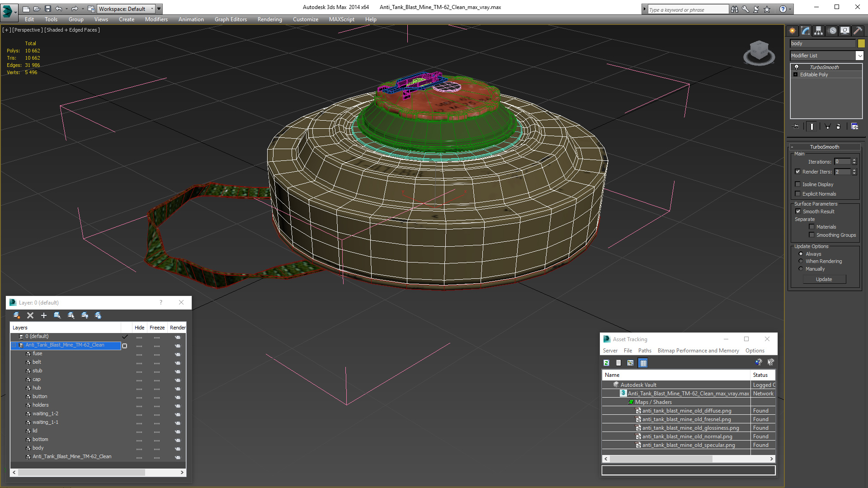Screen dimensions: 868x488
Task: Enable Isoline Display checkbox
Action: [798, 184]
